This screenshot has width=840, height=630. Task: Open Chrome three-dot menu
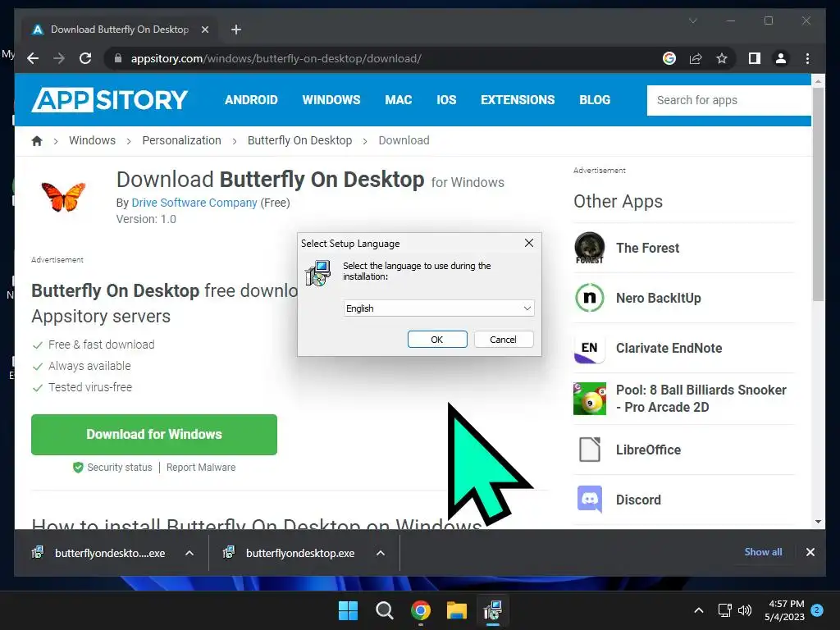807,58
